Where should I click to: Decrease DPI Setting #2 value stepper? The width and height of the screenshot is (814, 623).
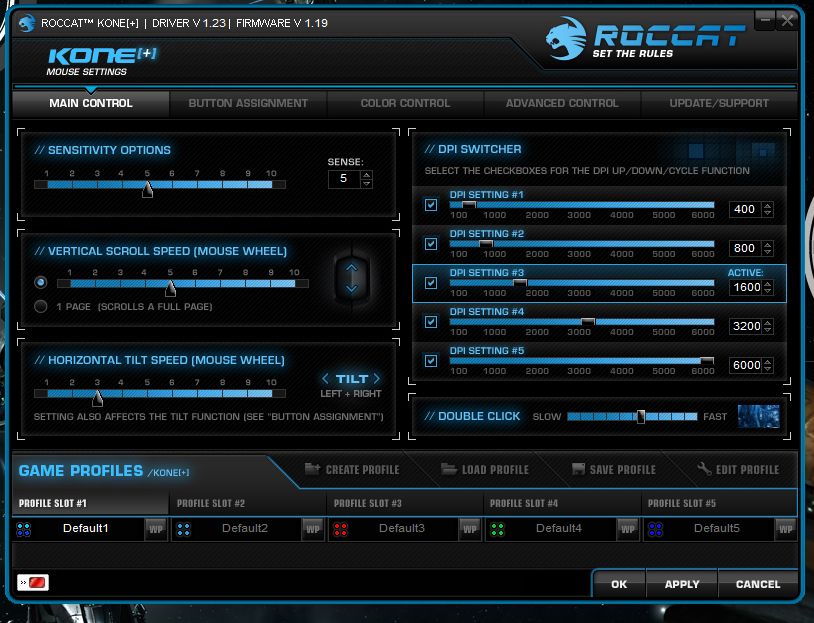[x=767, y=252]
